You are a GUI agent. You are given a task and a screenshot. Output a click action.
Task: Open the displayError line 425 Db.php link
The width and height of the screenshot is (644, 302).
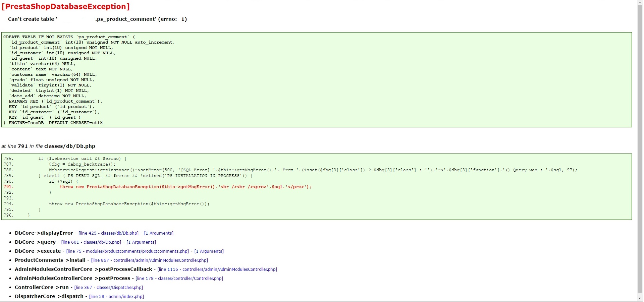(109, 233)
